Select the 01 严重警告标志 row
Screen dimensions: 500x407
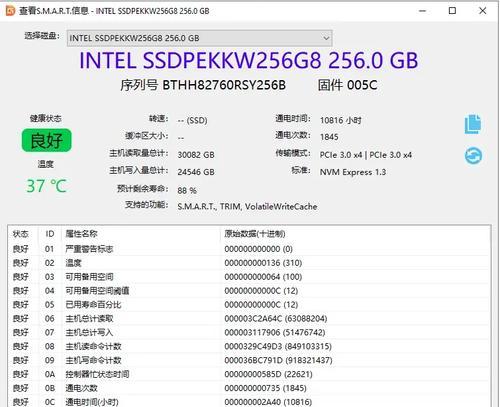click(249, 249)
